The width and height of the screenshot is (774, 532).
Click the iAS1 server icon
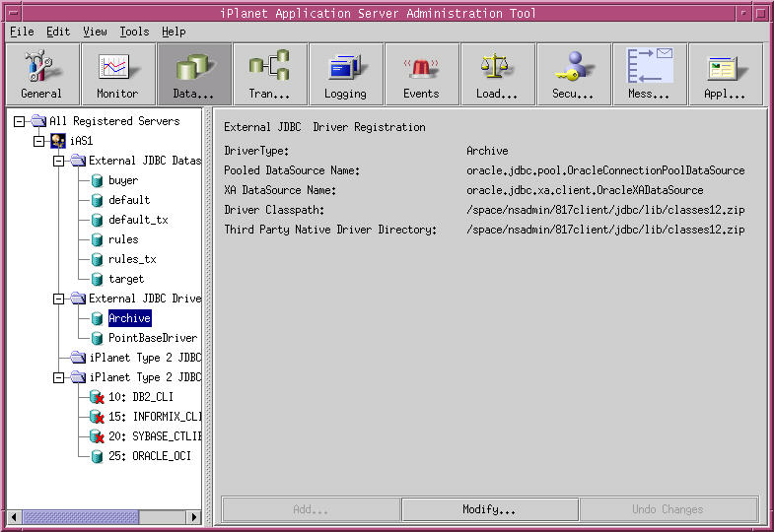pyautogui.click(x=58, y=141)
